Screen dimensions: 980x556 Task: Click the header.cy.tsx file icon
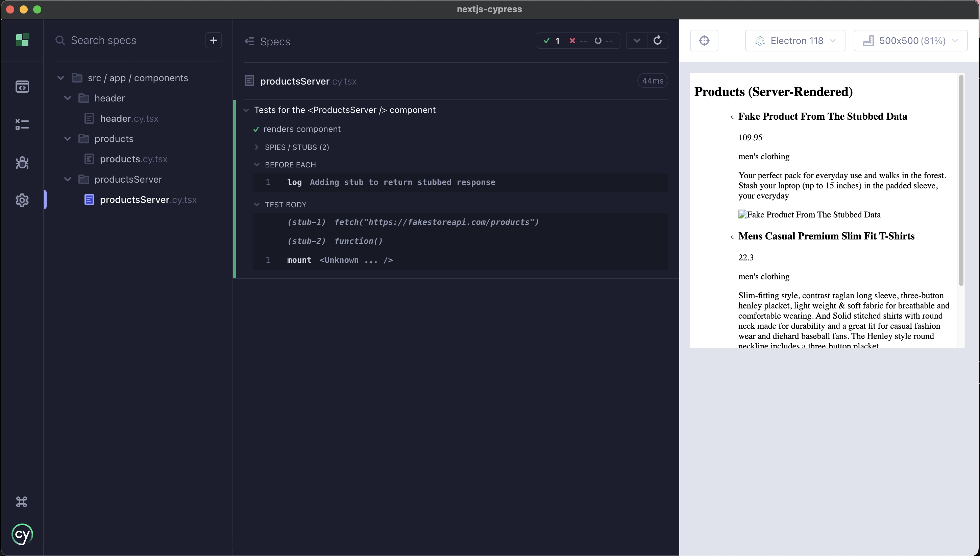[89, 118]
